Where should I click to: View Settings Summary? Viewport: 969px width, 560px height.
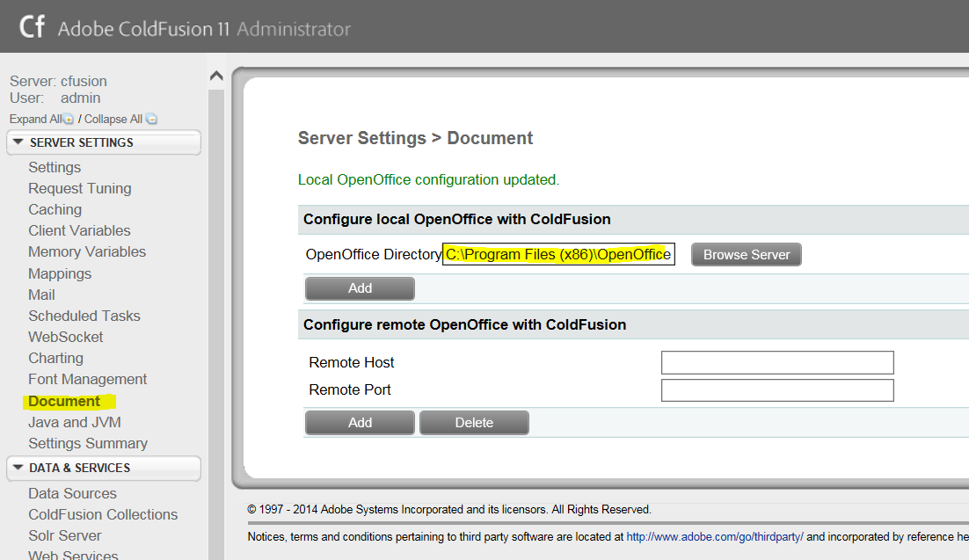(88, 443)
